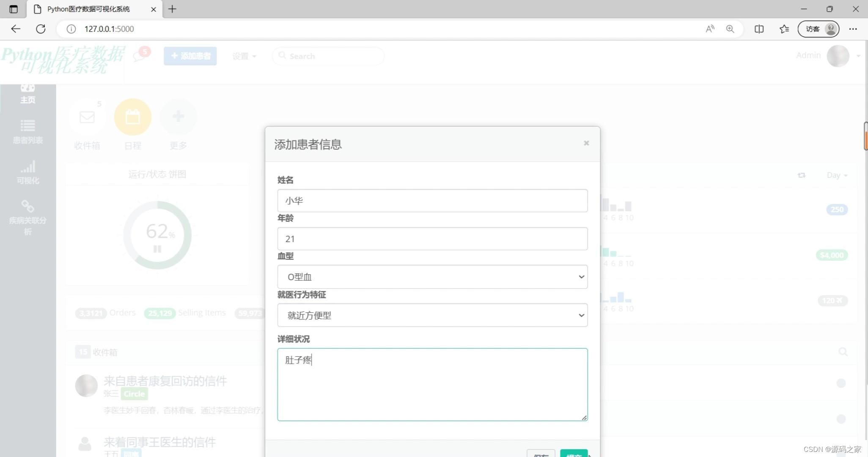Image resolution: width=868 pixels, height=457 pixels.
Task: Open the 患者列表 sidebar item
Action: (28, 132)
